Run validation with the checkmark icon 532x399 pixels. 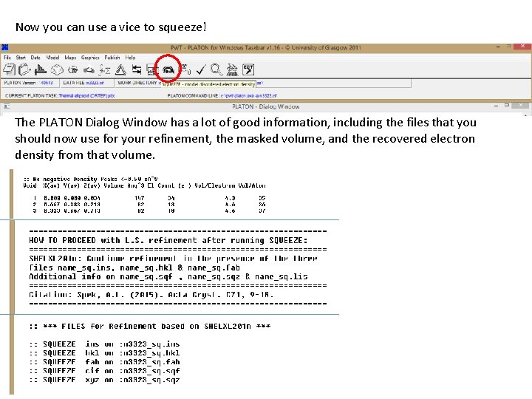(201, 70)
